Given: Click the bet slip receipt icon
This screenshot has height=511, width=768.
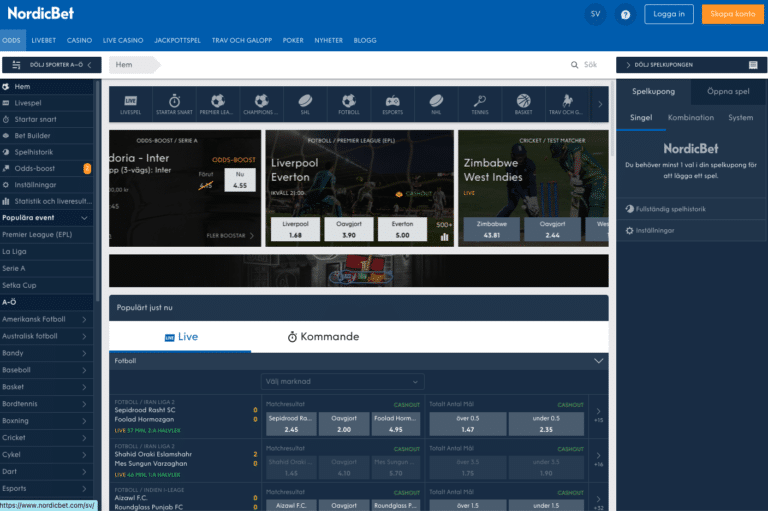Looking at the screenshot, I should 753,65.
